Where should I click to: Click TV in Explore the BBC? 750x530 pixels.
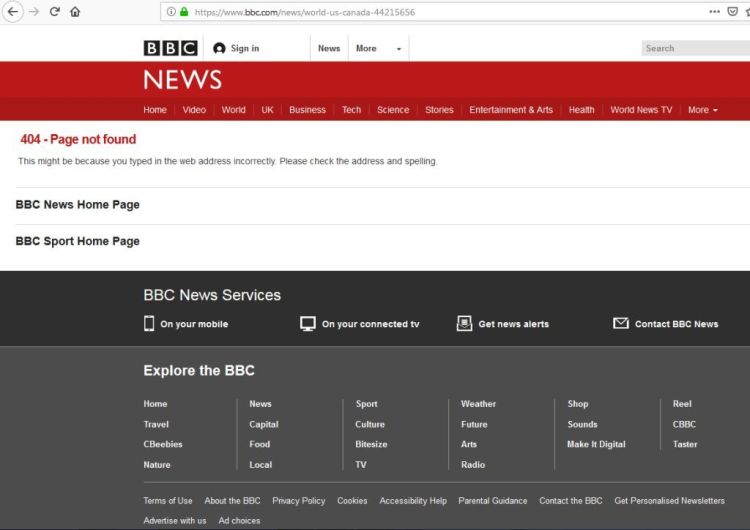click(x=361, y=464)
